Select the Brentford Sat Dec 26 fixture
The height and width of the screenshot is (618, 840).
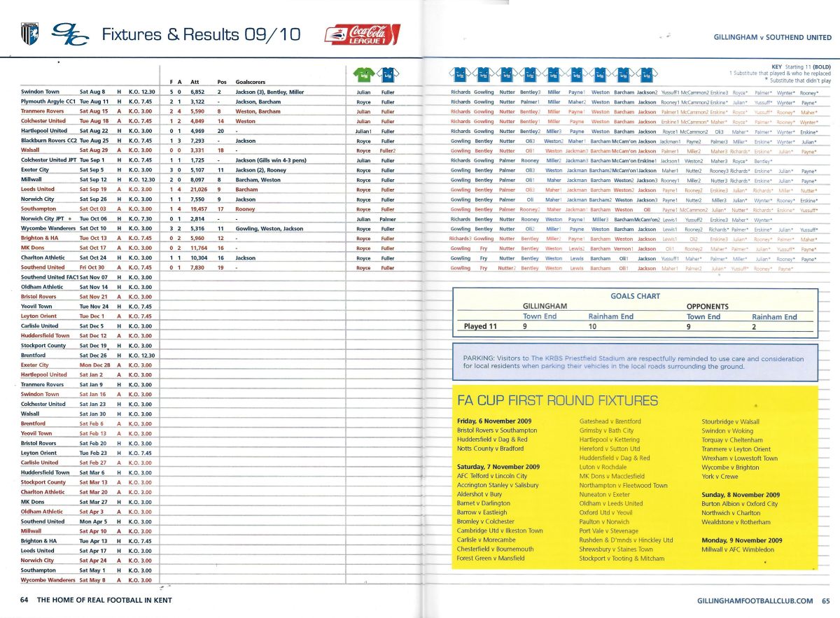pyautogui.click(x=87, y=355)
